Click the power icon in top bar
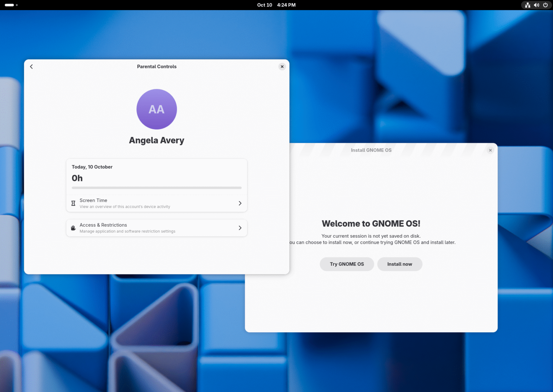Viewport: 553px width, 392px height. click(545, 5)
